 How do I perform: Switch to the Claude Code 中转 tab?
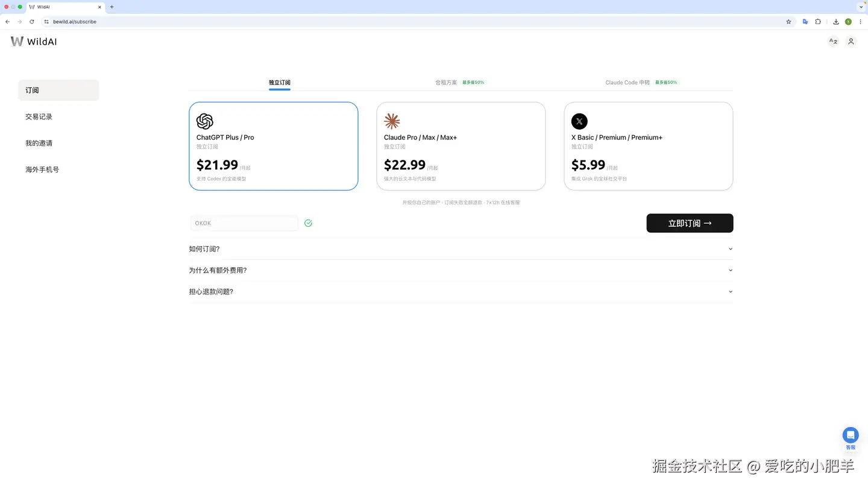(627, 83)
